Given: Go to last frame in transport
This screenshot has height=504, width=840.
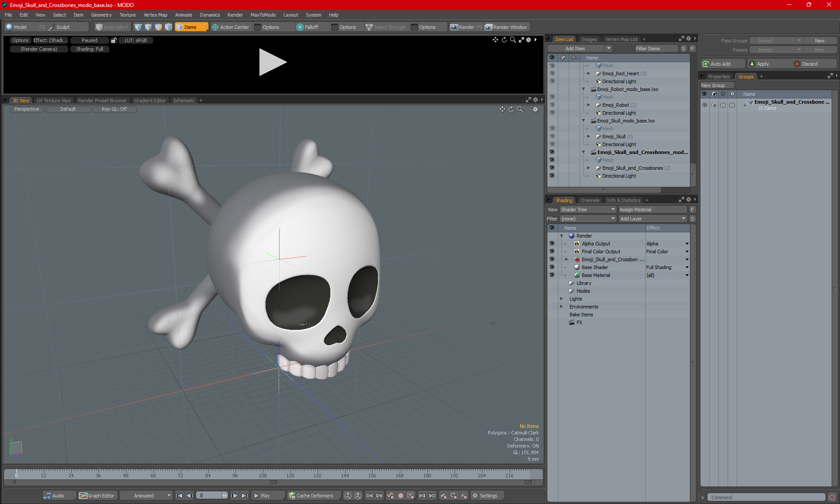Looking at the screenshot, I should coord(245,496).
